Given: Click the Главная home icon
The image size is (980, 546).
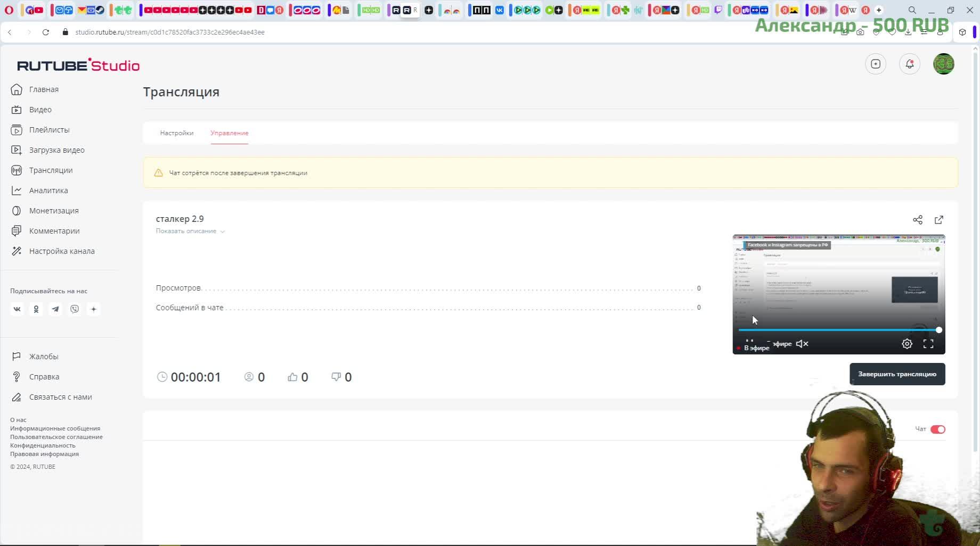Looking at the screenshot, I should [17, 89].
